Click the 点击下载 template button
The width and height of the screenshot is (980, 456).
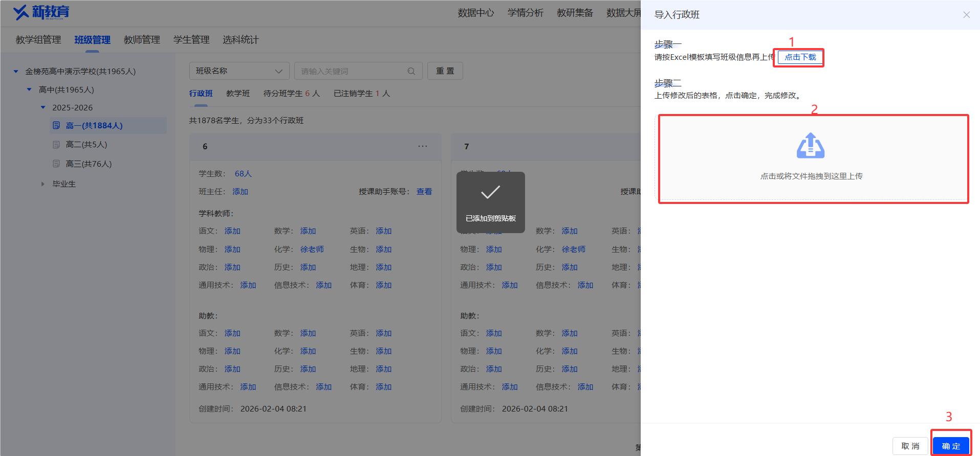tap(800, 57)
